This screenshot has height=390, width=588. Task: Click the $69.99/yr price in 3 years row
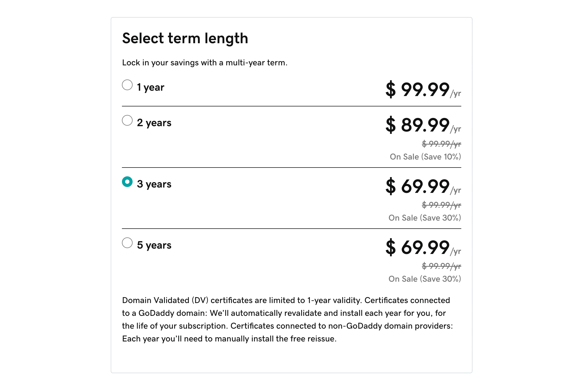click(x=423, y=186)
